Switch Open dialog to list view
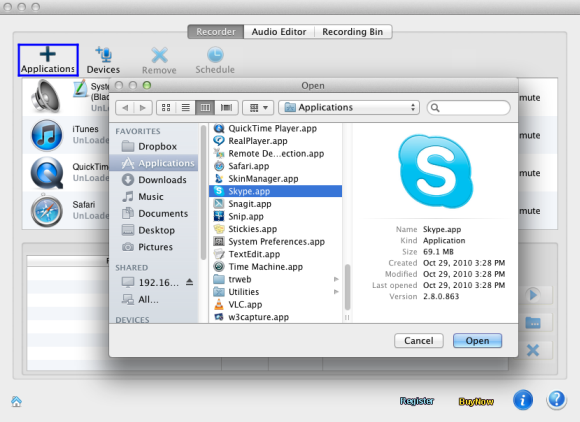The image size is (580, 422). coord(186,108)
